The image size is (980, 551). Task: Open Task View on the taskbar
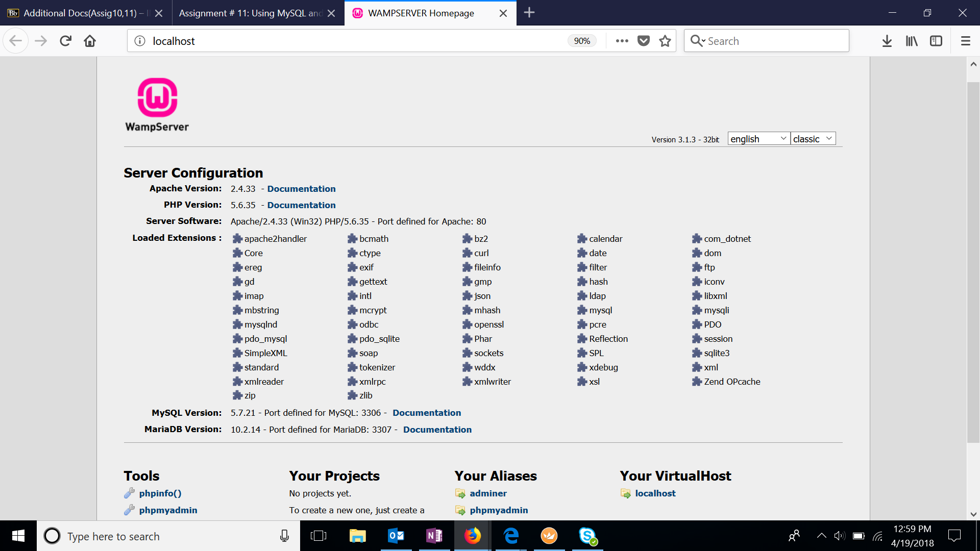pyautogui.click(x=318, y=536)
